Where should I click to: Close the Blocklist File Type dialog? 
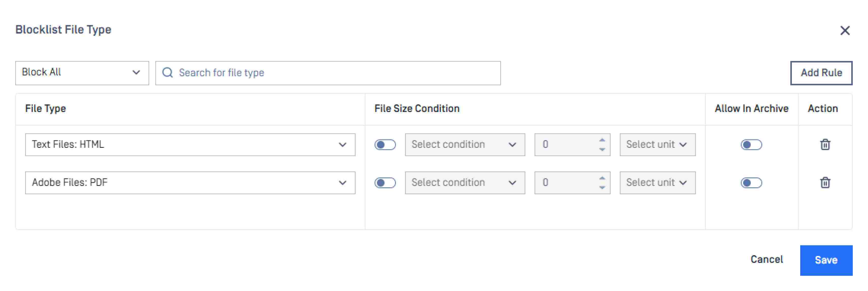pyautogui.click(x=845, y=31)
